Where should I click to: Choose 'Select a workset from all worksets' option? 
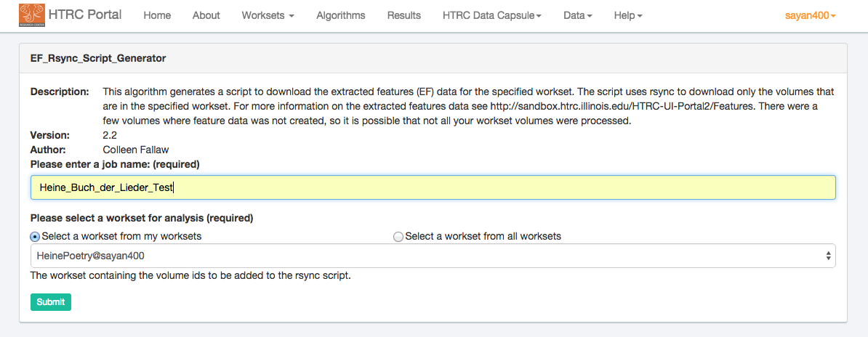click(x=398, y=237)
